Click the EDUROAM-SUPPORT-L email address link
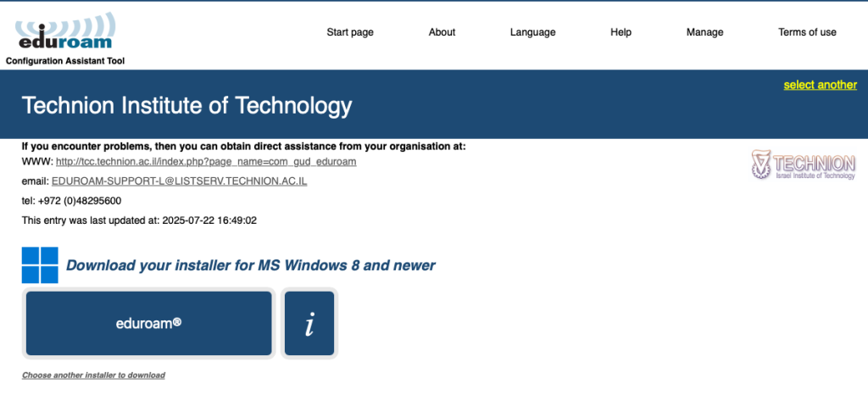This screenshot has width=868, height=412. pos(179,181)
